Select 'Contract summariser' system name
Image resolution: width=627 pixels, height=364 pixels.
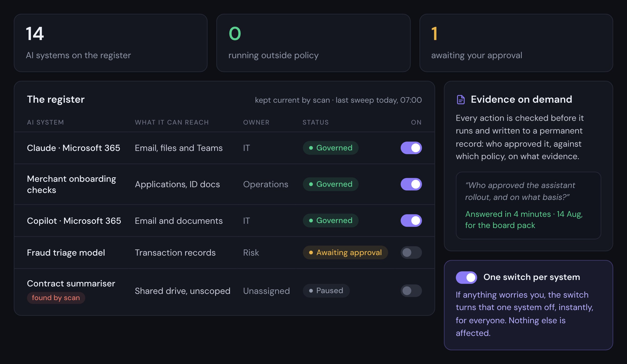pos(71,283)
